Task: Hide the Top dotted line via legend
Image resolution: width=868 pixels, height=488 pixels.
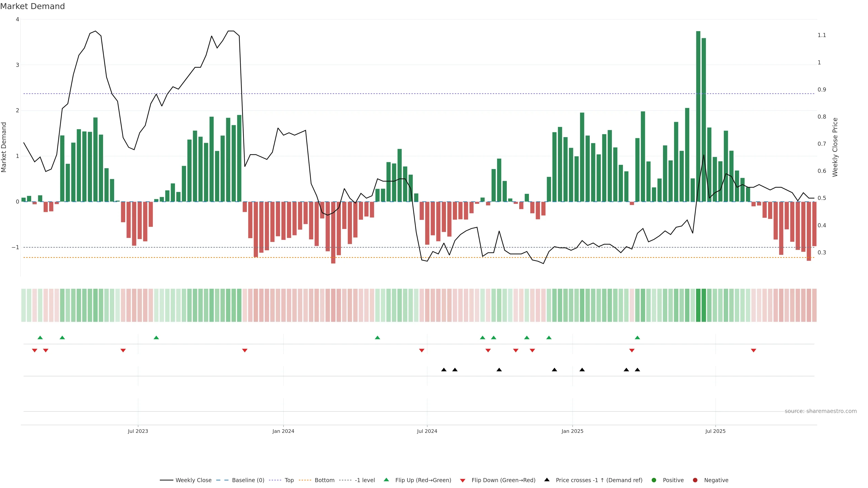Action: tap(289, 480)
